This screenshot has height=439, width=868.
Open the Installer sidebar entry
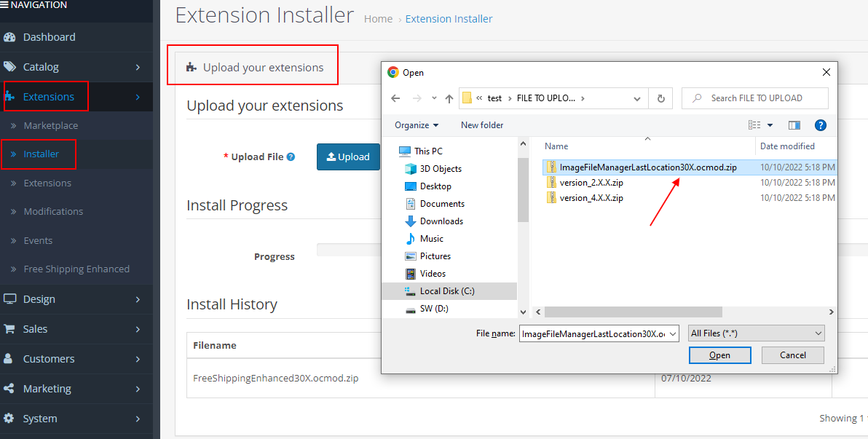[39, 154]
